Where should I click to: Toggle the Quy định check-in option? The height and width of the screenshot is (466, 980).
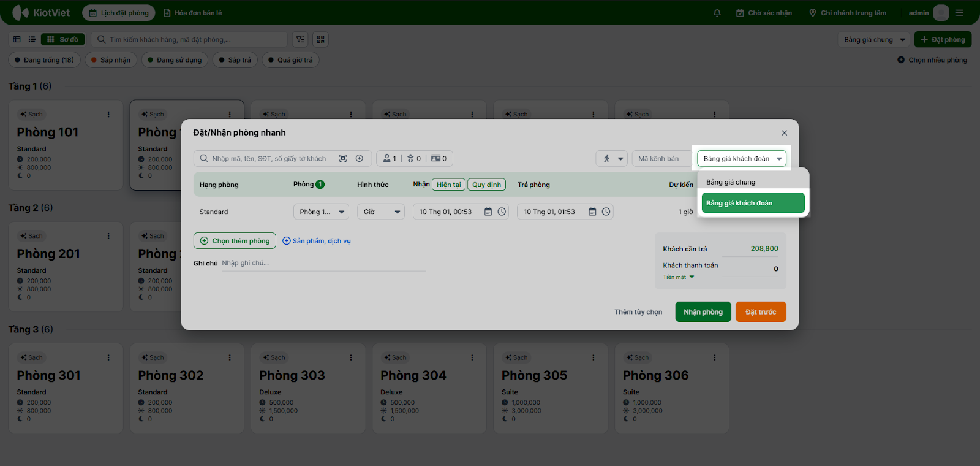click(x=486, y=185)
